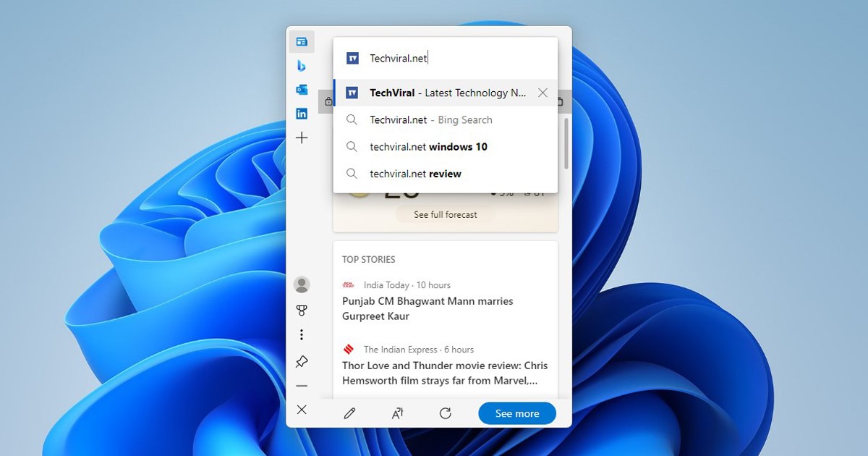Close the Edge bar
Screen dimensions: 868x456
click(x=302, y=410)
